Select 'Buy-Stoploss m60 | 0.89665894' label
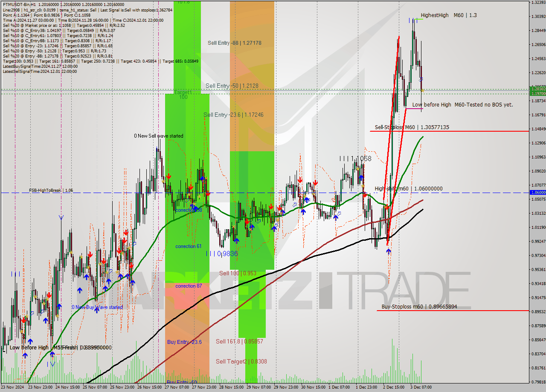 coord(419,306)
